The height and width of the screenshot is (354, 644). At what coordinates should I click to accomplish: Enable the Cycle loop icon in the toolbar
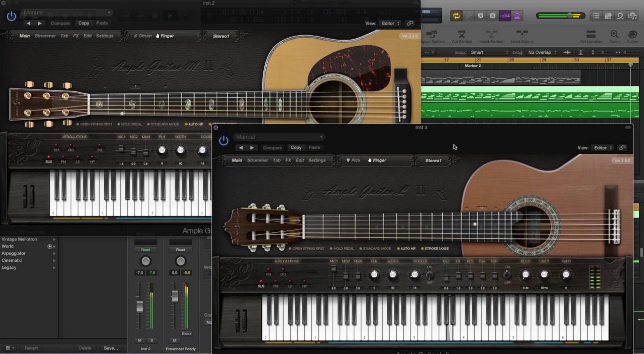(x=456, y=16)
